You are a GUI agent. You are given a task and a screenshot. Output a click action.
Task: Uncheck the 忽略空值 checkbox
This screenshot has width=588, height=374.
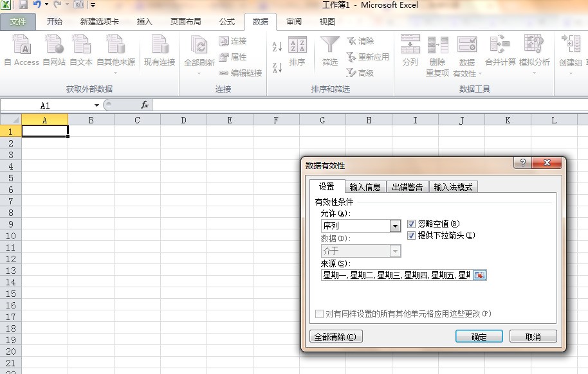pos(410,224)
